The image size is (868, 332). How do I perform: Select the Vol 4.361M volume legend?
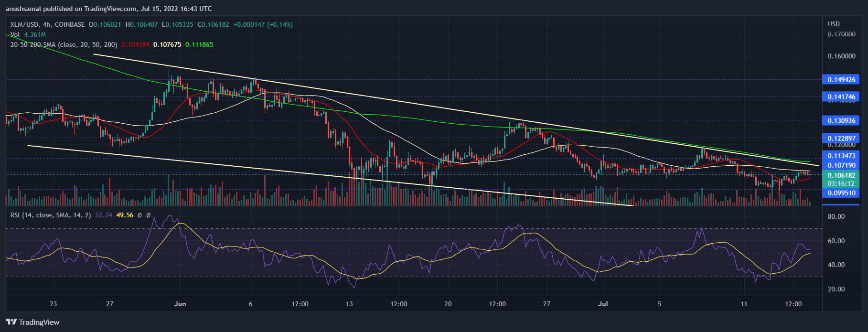pyautogui.click(x=28, y=34)
